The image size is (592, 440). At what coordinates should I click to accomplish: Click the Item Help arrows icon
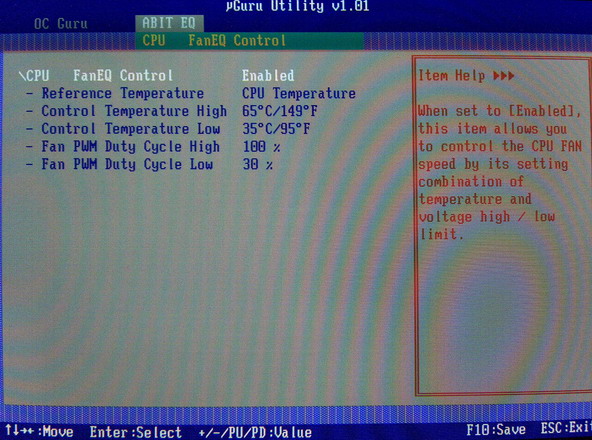pyautogui.click(x=504, y=76)
